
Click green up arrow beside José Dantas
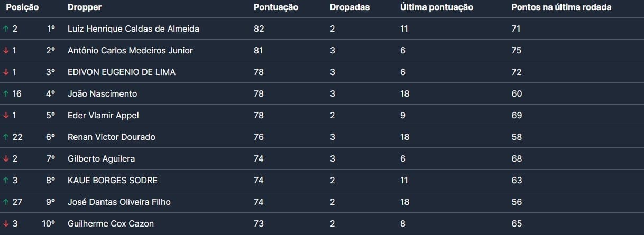[x=6, y=202]
